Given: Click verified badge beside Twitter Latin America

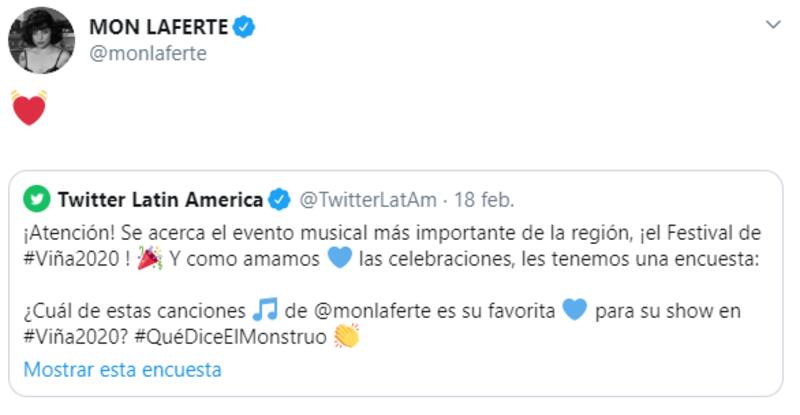Looking at the screenshot, I should (x=280, y=197).
